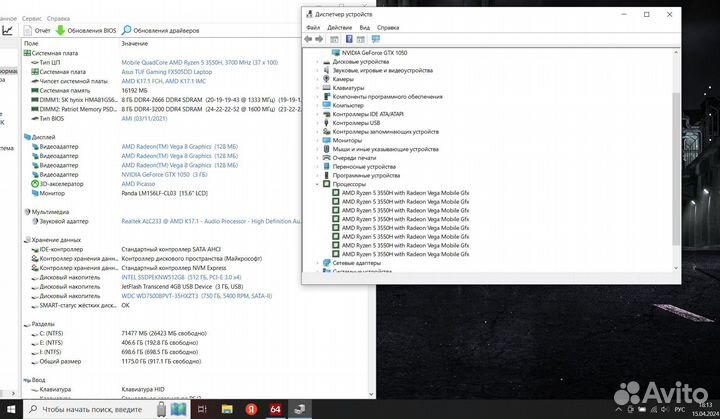Click the map icon in the taskbar search box
Image resolution: width=720 pixels, height=419 pixels.
(x=178, y=409)
